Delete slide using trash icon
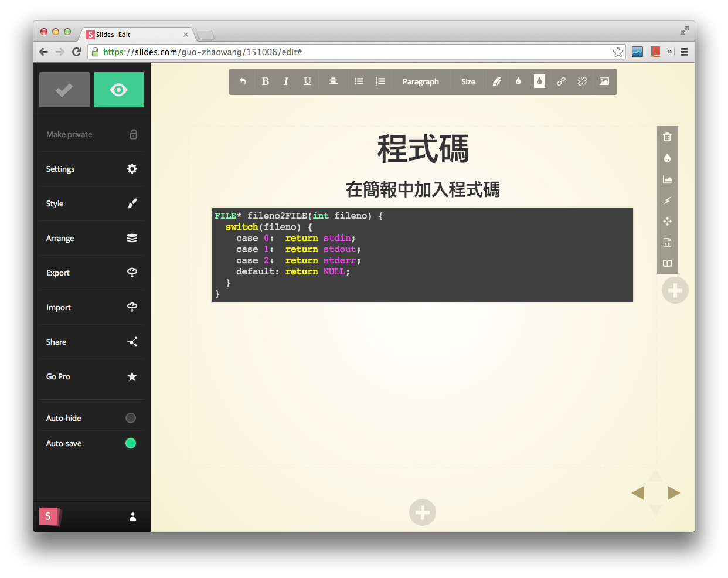Viewport: 728px width, 578px height. 667,137
